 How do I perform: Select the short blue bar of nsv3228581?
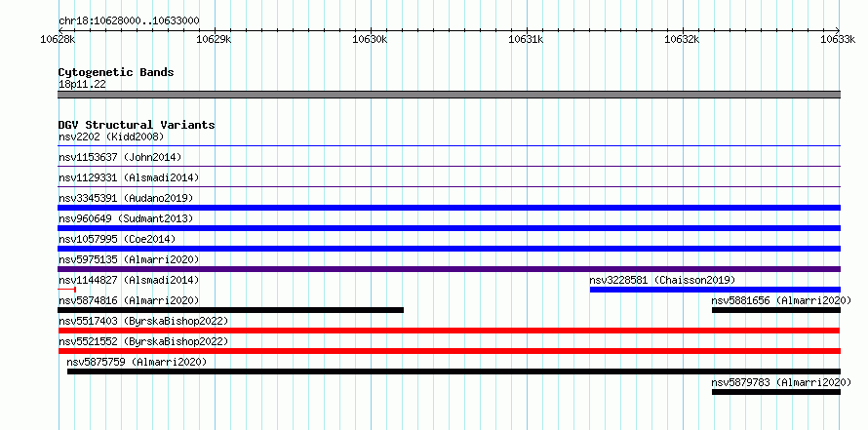[715, 290]
